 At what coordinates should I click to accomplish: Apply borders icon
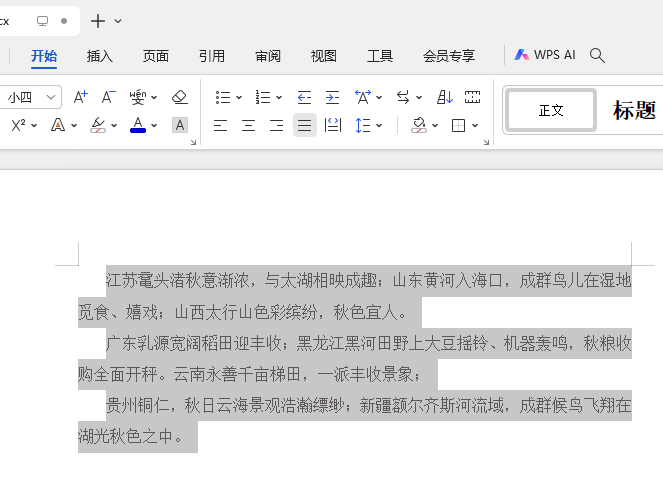point(458,126)
